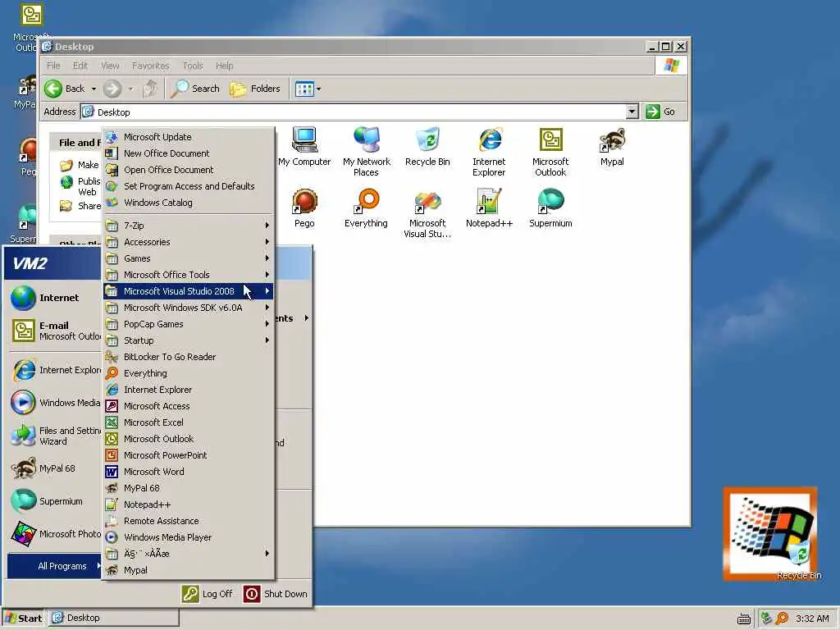The height and width of the screenshot is (630, 840).
Task: Click the Back arrow button
Action: [x=64, y=89]
